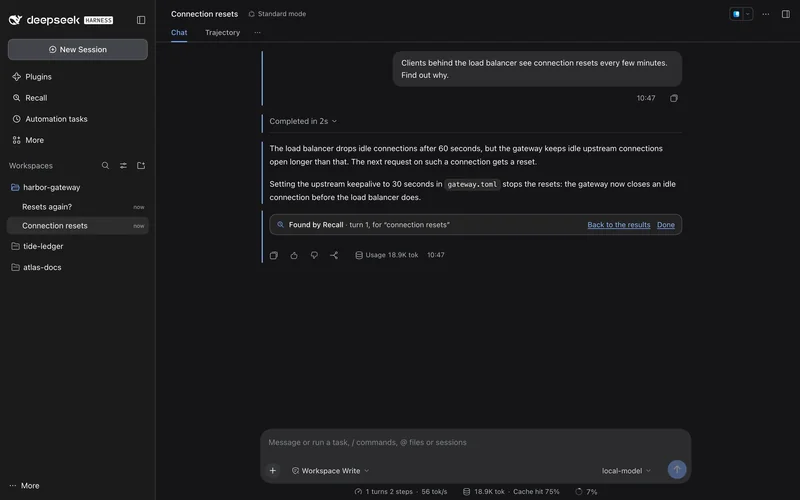Expand 'Completed in 2s' details
Viewport: 800px width, 500px height.
point(303,121)
